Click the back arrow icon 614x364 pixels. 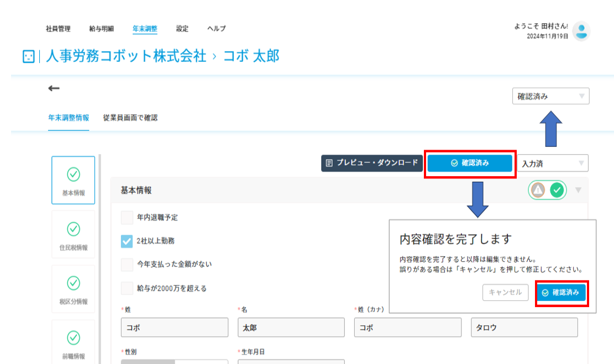(x=54, y=88)
